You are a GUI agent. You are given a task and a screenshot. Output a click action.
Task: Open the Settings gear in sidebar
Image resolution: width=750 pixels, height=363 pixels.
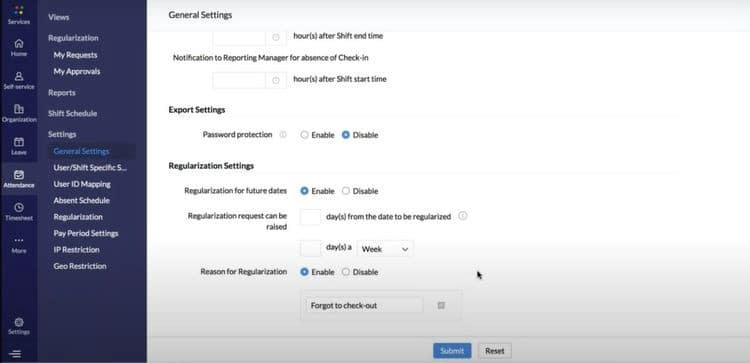(x=19, y=322)
